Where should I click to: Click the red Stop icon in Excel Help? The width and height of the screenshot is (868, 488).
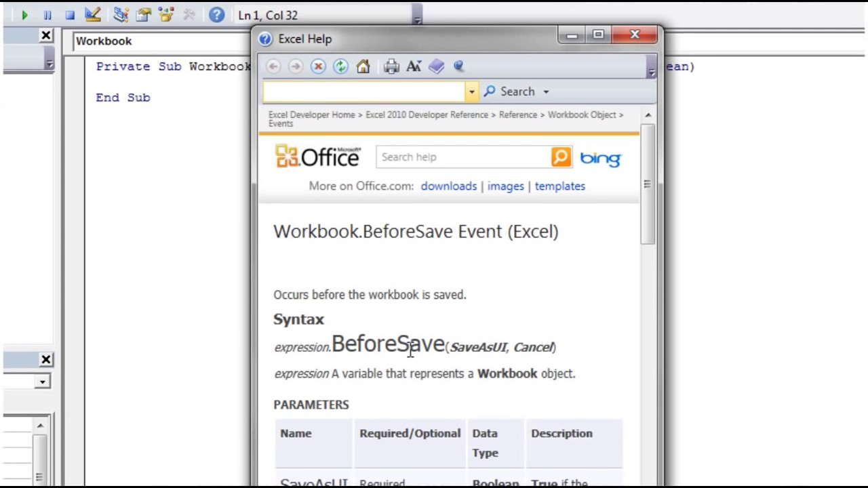point(318,66)
